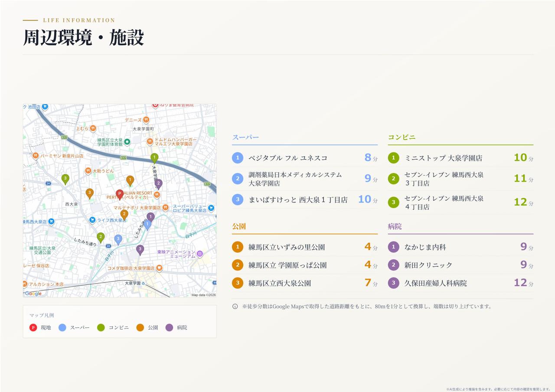Click the number badge beside 久保田産婦人科病院
The height and width of the screenshot is (392, 555).
point(393,283)
